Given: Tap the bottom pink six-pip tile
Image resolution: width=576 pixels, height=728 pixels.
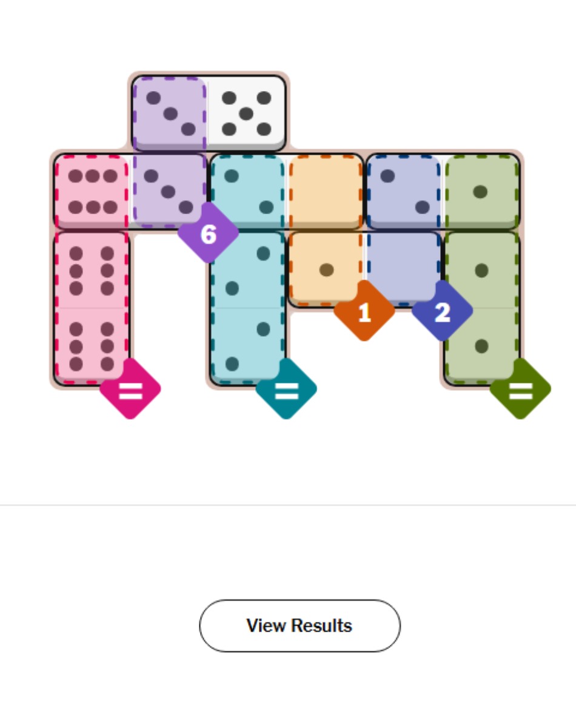Looking at the screenshot, I should point(92,346).
